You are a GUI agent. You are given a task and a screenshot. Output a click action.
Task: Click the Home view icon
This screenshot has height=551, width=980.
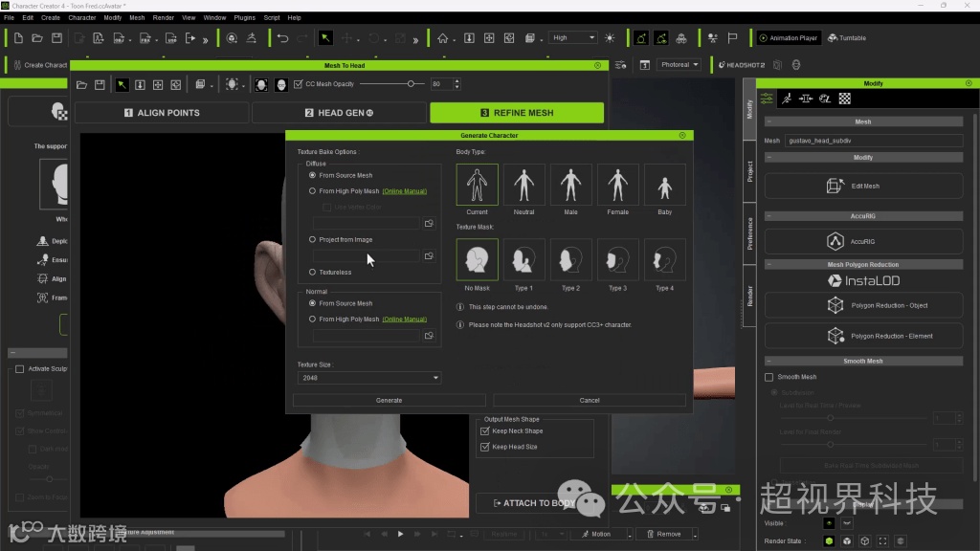pos(442,38)
